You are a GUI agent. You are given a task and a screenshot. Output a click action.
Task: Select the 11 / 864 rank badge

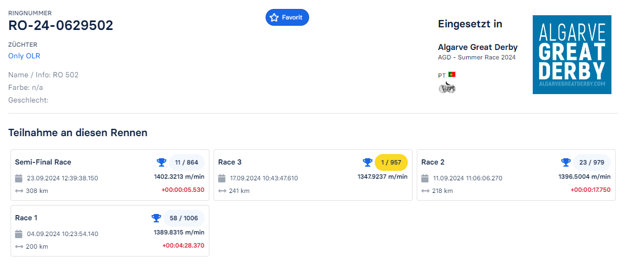coord(186,162)
